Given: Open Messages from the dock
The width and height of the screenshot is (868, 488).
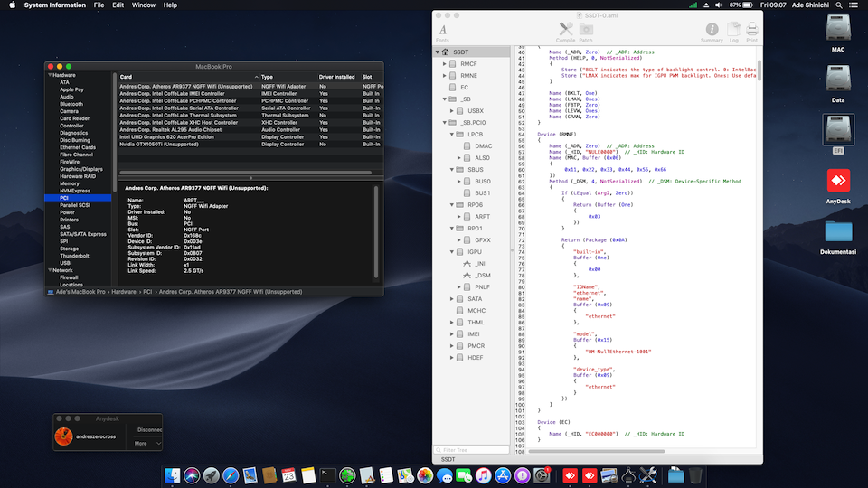Looking at the screenshot, I should click(x=444, y=475).
